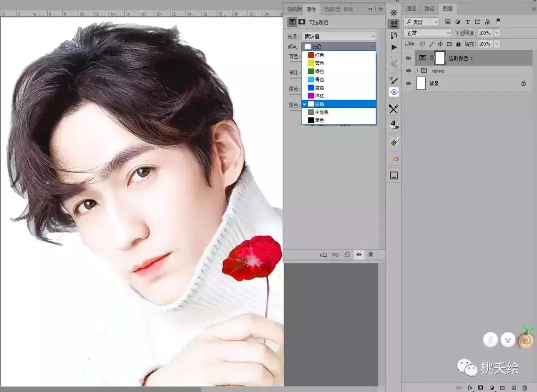The height and width of the screenshot is (392, 537).
Task: Reset adjustment defaults in Properties footer
Action: coord(347,255)
